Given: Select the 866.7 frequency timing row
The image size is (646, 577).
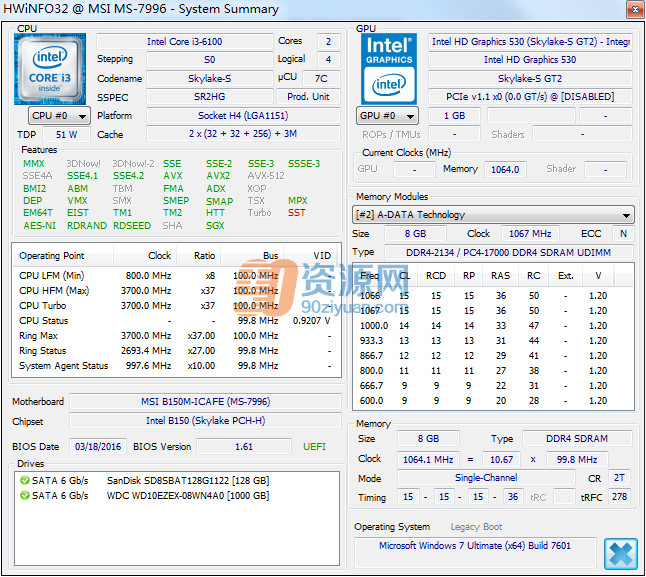Looking at the screenshot, I should click(493, 356).
